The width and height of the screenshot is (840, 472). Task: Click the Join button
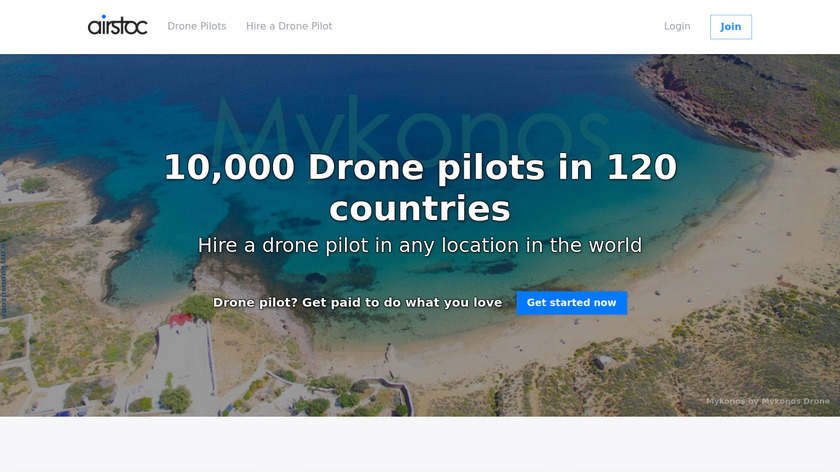click(731, 27)
